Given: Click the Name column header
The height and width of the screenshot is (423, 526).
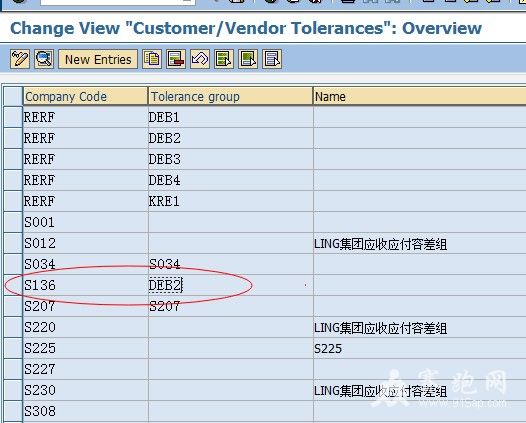Looking at the screenshot, I should pyautogui.click(x=420, y=96).
